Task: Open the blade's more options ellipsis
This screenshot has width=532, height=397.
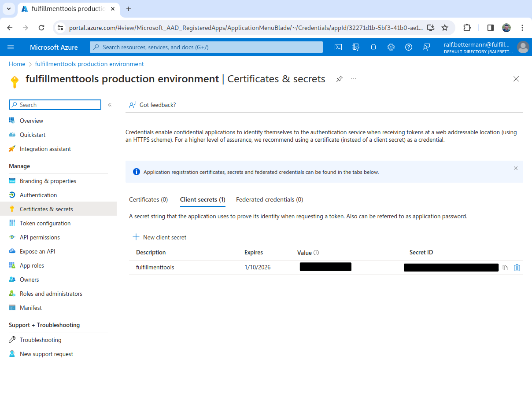Action: click(x=354, y=79)
